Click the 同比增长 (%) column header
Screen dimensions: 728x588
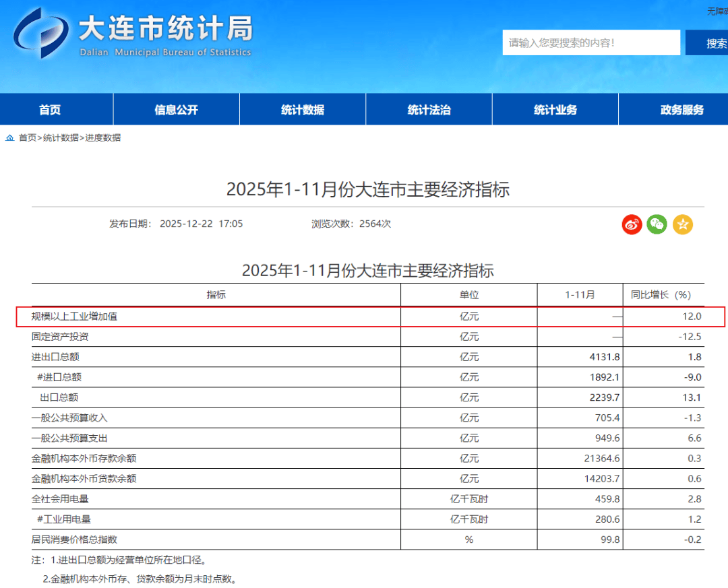pyautogui.click(x=661, y=295)
